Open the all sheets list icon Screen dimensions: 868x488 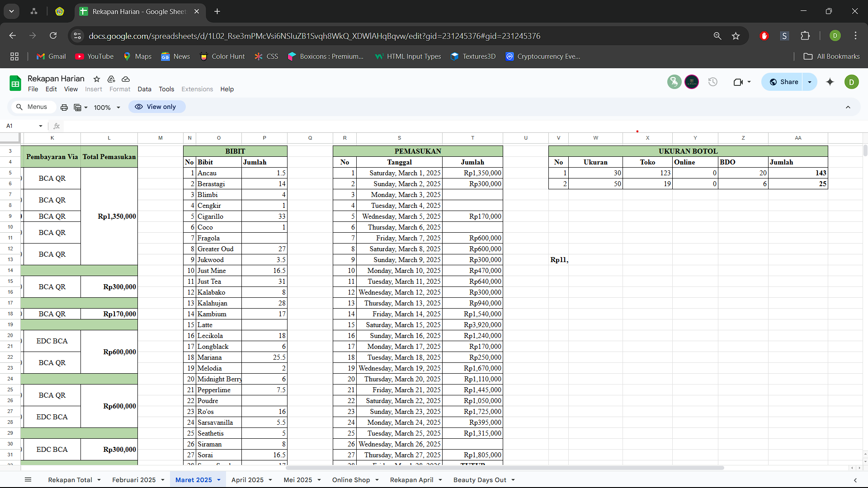(x=28, y=480)
